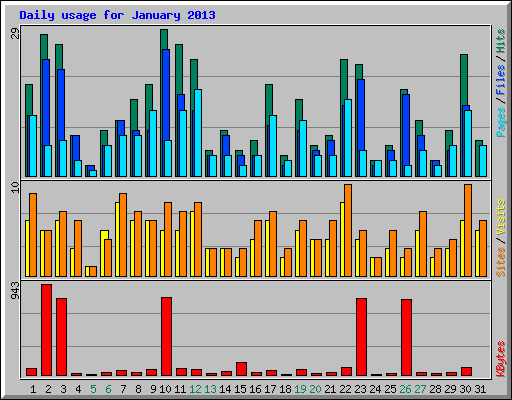Click weekend day label 26 on x-axis
This screenshot has width=512, height=400.
tap(406, 389)
